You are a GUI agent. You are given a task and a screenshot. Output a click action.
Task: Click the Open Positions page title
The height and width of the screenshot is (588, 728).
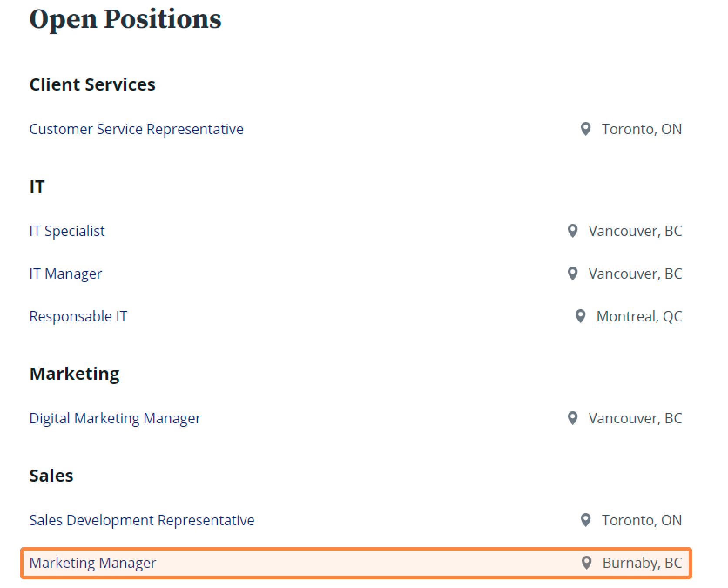click(x=125, y=19)
